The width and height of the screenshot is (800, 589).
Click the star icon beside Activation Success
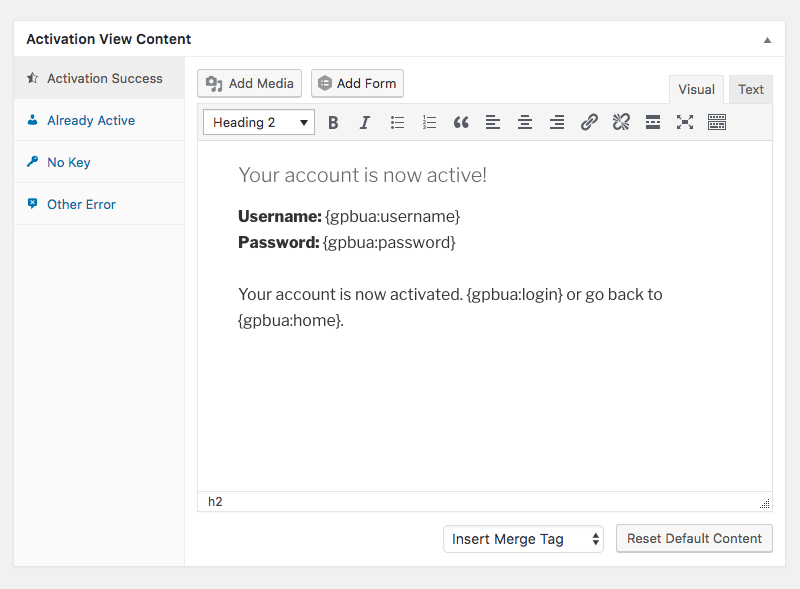tap(33, 78)
